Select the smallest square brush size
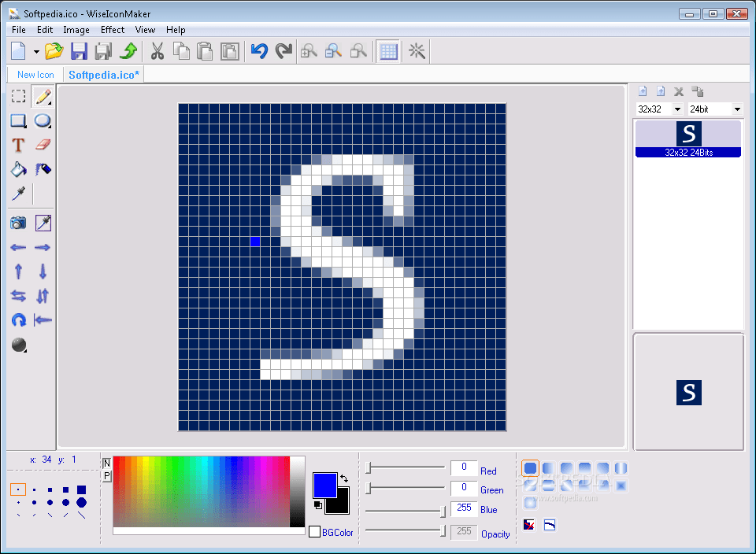The width and height of the screenshot is (756, 554). (x=18, y=489)
